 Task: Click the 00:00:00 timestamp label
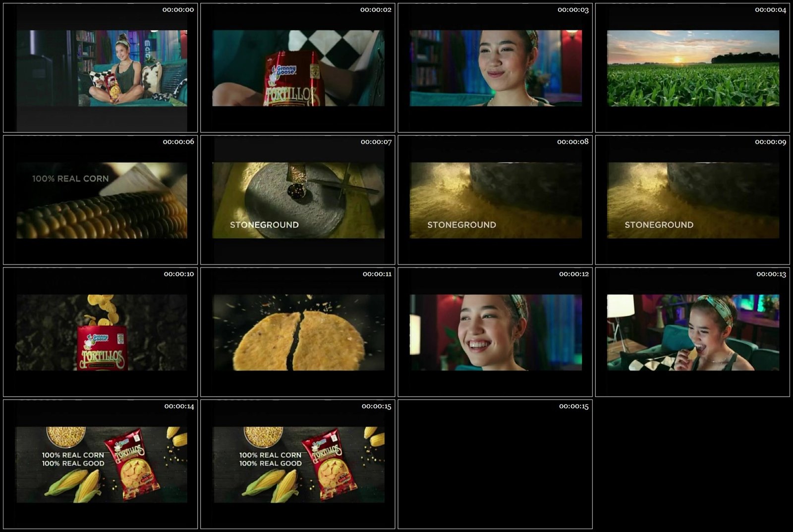(178, 9)
